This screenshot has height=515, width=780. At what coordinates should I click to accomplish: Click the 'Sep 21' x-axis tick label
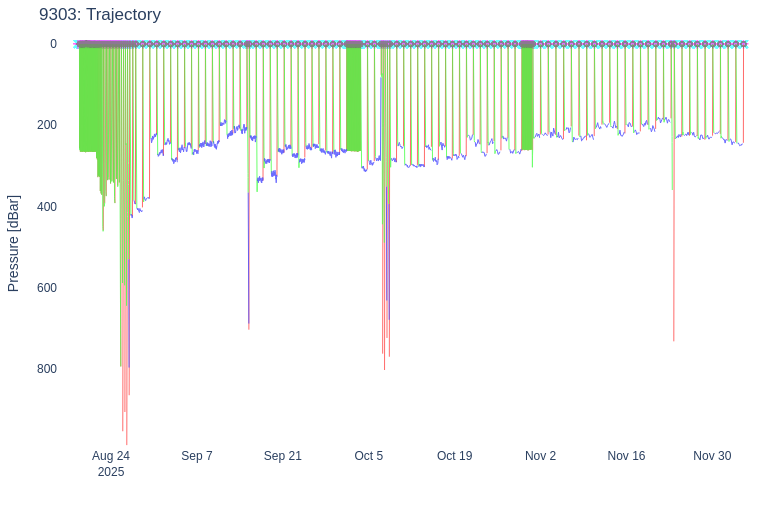tap(283, 456)
